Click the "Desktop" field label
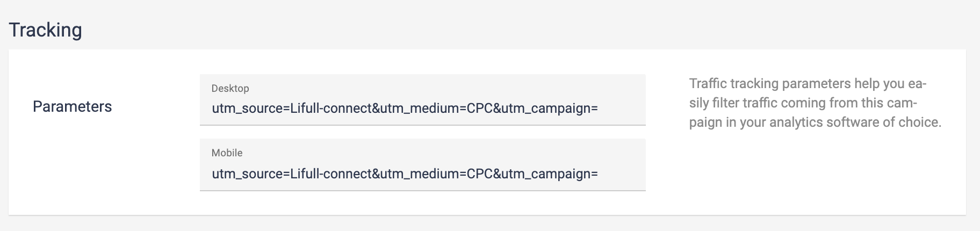 pyautogui.click(x=230, y=88)
